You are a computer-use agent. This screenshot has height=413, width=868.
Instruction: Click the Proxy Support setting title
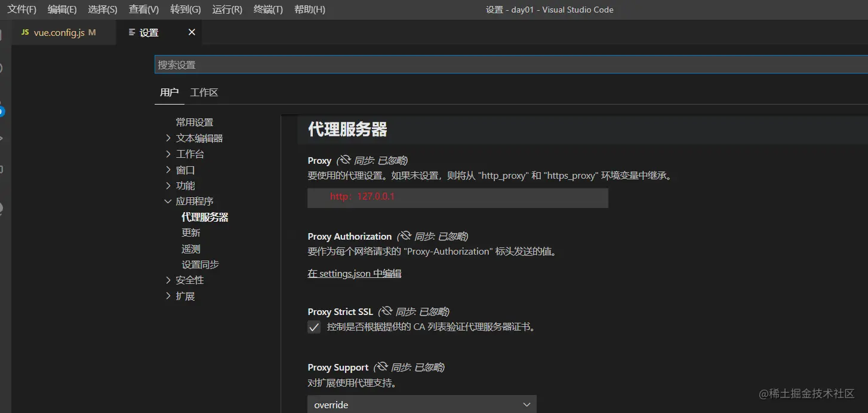point(338,368)
